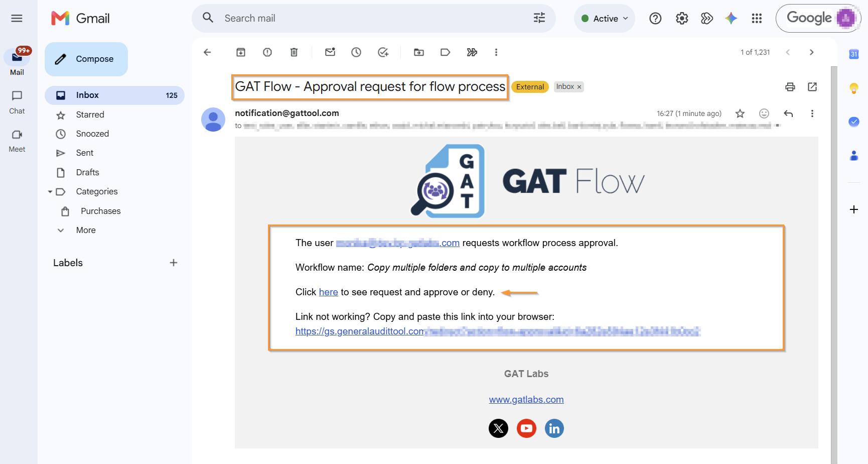Open the email in a new window
The width and height of the screenshot is (868, 464).
812,87
